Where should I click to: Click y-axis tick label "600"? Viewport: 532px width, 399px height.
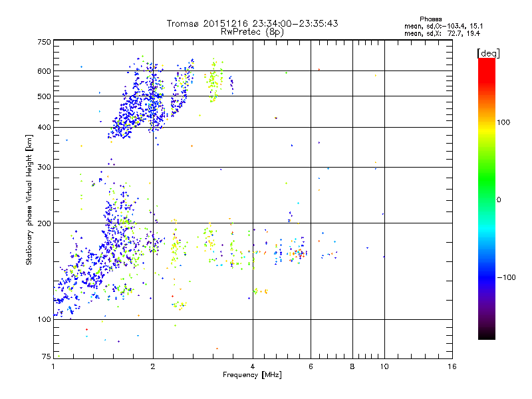tap(44, 71)
